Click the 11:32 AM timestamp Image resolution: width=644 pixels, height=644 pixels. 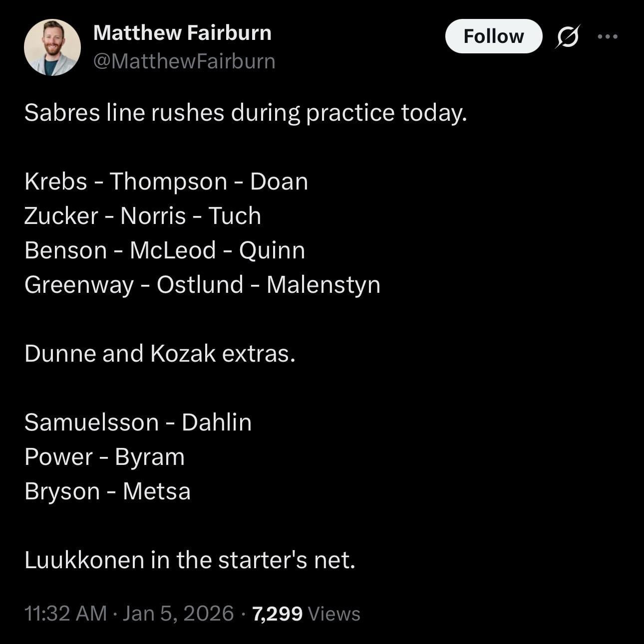point(65,614)
